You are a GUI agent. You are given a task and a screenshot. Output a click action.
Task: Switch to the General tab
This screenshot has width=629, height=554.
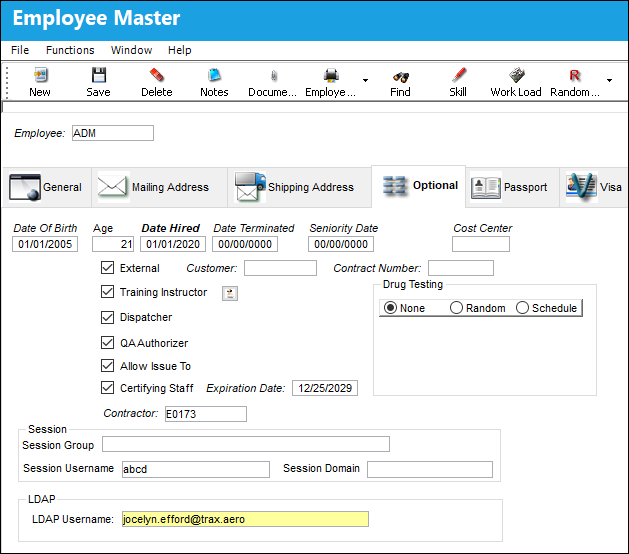pos(46,187)
